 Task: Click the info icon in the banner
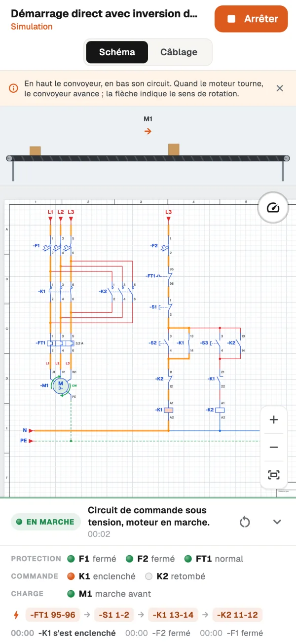coord(14,88)
